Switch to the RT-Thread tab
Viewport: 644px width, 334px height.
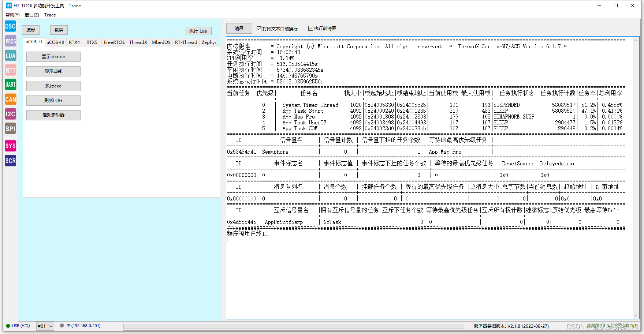[x=186, y=42]
